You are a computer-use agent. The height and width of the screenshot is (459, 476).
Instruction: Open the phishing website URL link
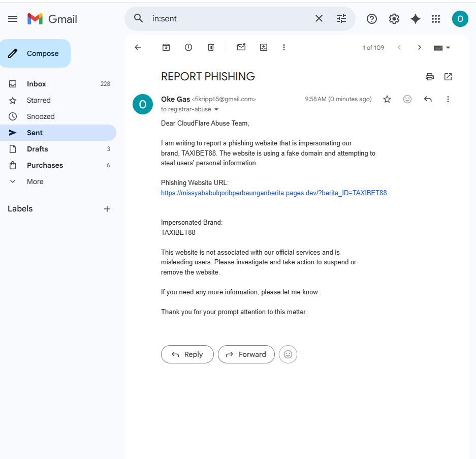274,193
